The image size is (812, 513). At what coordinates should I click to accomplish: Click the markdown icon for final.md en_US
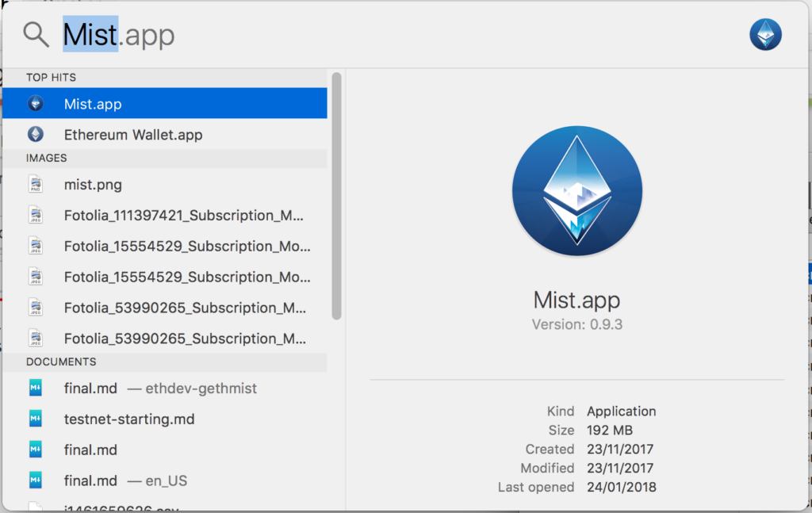pos(36,481)
